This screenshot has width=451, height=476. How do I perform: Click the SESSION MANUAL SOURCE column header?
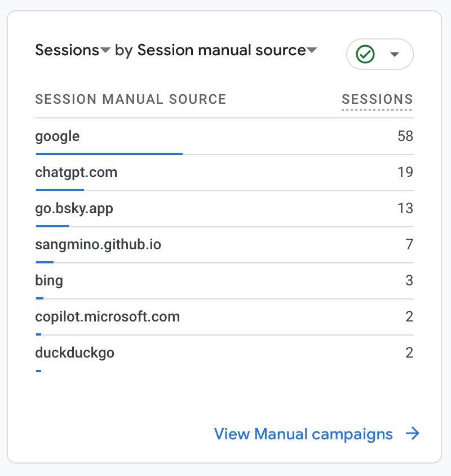(131, 99)
